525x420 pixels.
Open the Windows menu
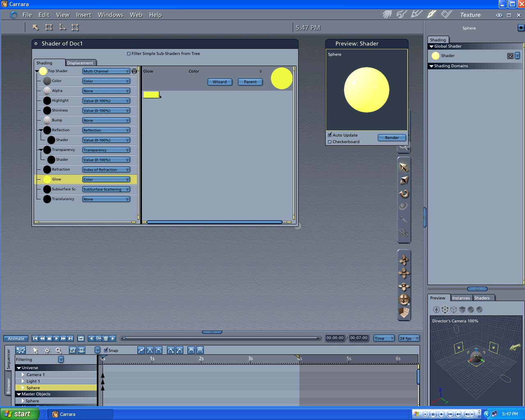pos(110,15)
